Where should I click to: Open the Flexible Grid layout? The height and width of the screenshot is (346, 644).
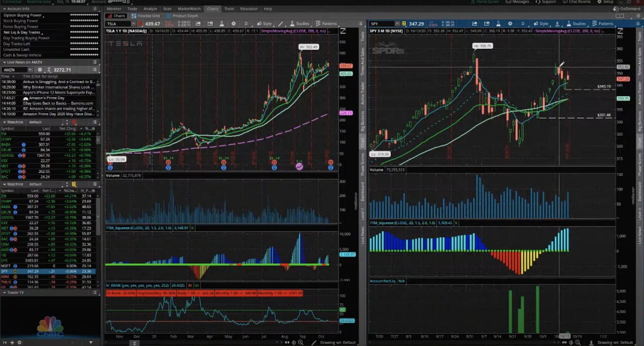(146, 16)
